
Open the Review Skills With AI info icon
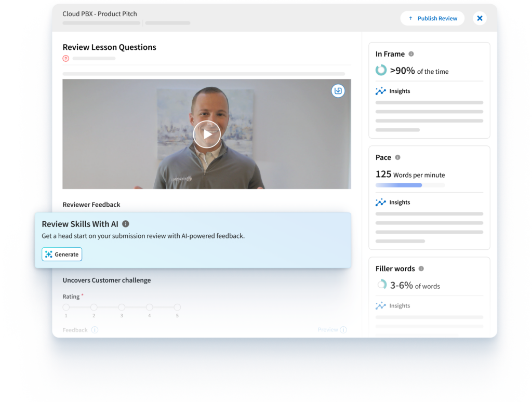click(x=125, y=224)
